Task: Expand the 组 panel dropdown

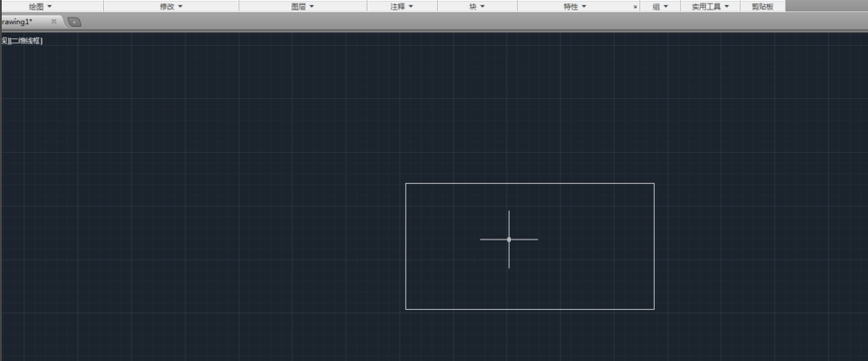Action: [660, 7]
